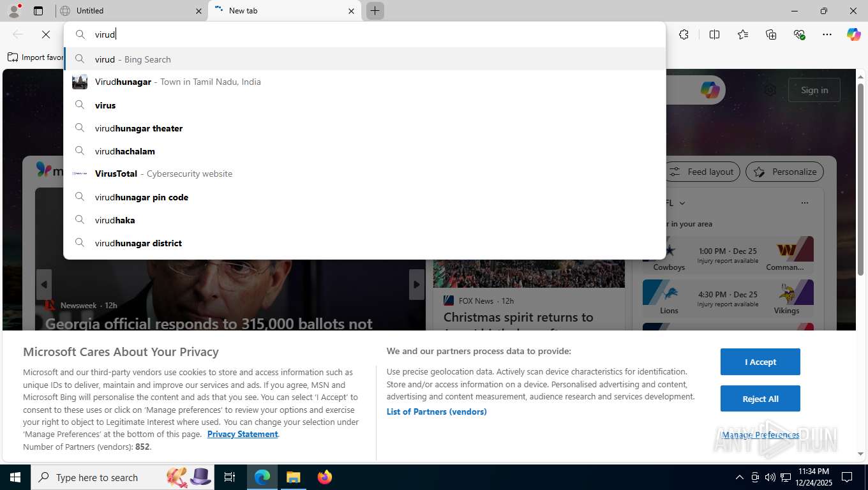This screenshot has height=490, width=868.
Task: Click the I Accept cookies button
Action: tap(760, 362)
